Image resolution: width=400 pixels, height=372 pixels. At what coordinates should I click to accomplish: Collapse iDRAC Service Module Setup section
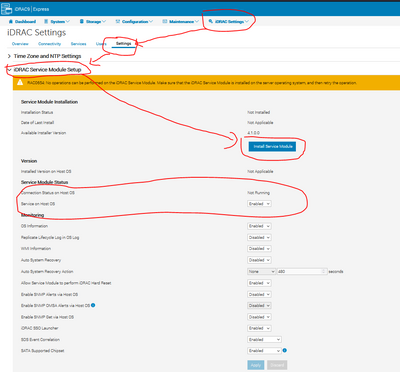tap(44, 70)
